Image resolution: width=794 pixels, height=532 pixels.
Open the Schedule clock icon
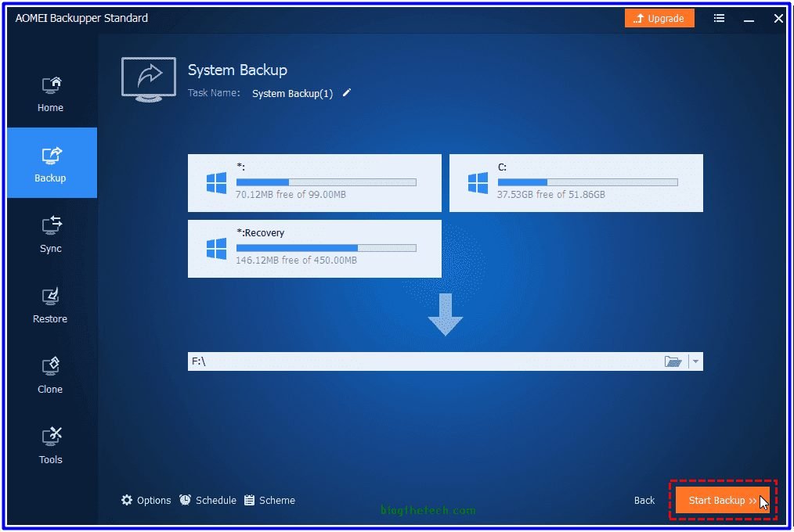(x=186, y=500)
